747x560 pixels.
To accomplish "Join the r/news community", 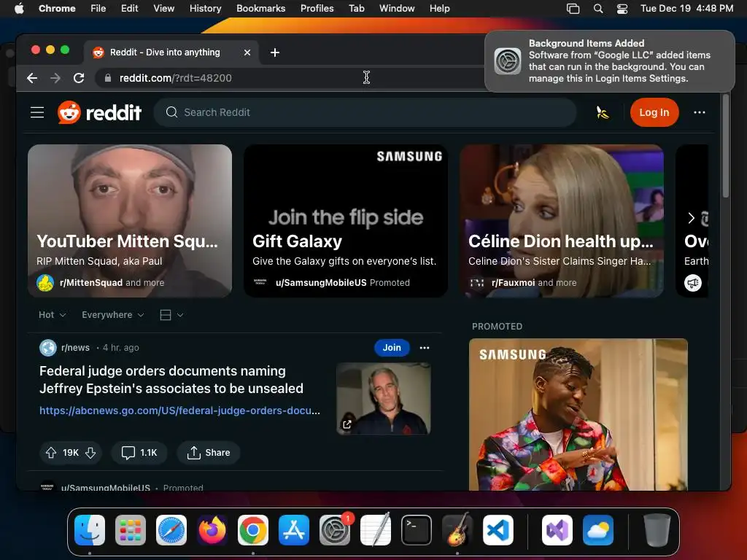I will pos(392,348).
